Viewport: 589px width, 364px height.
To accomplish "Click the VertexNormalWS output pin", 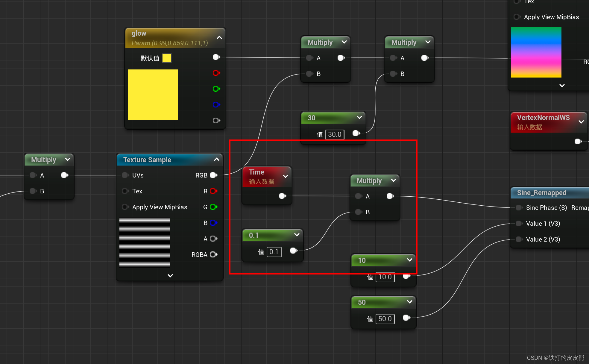I will click(x=578, y=142).
